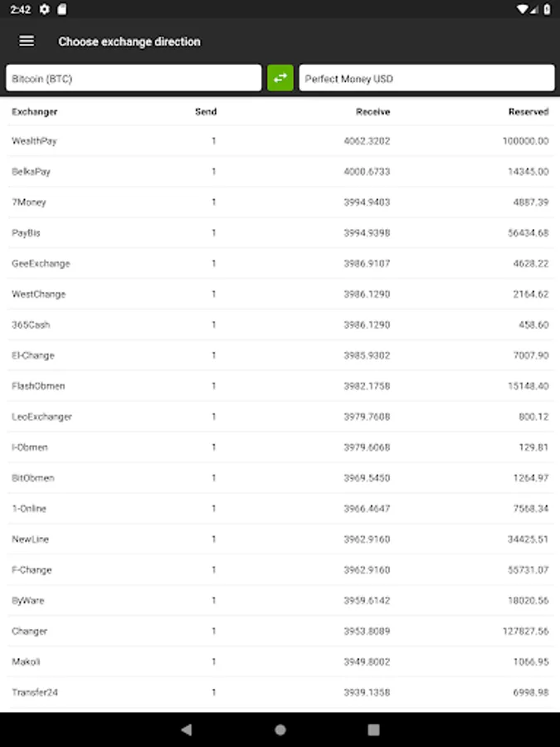Sort by the Reserved column header
This screenshot has width=560, height=747.
pos(528,111)
